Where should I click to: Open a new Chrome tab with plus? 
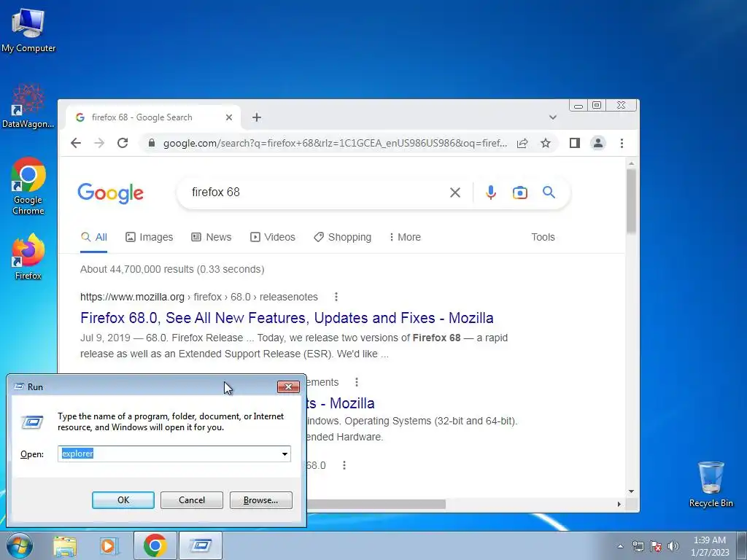click(257, 117)
